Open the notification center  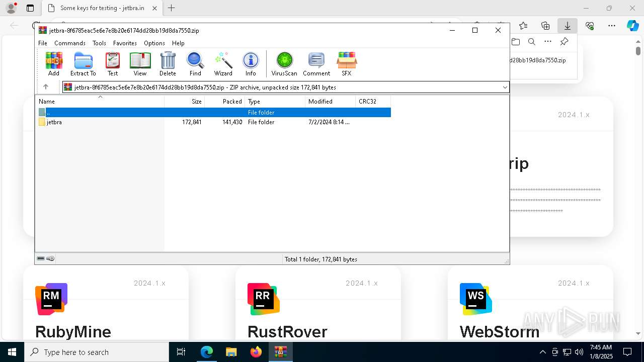[x=627, y=352]
